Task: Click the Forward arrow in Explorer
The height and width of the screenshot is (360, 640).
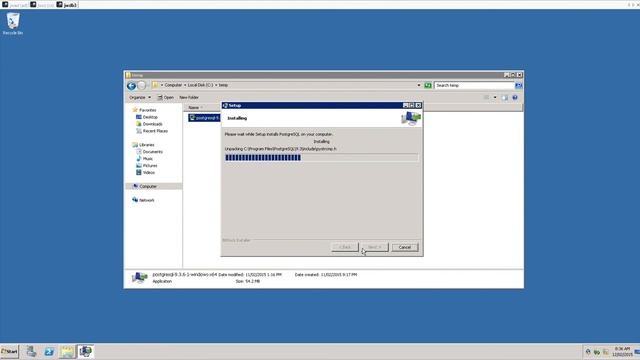Action: tap(142, 85)
